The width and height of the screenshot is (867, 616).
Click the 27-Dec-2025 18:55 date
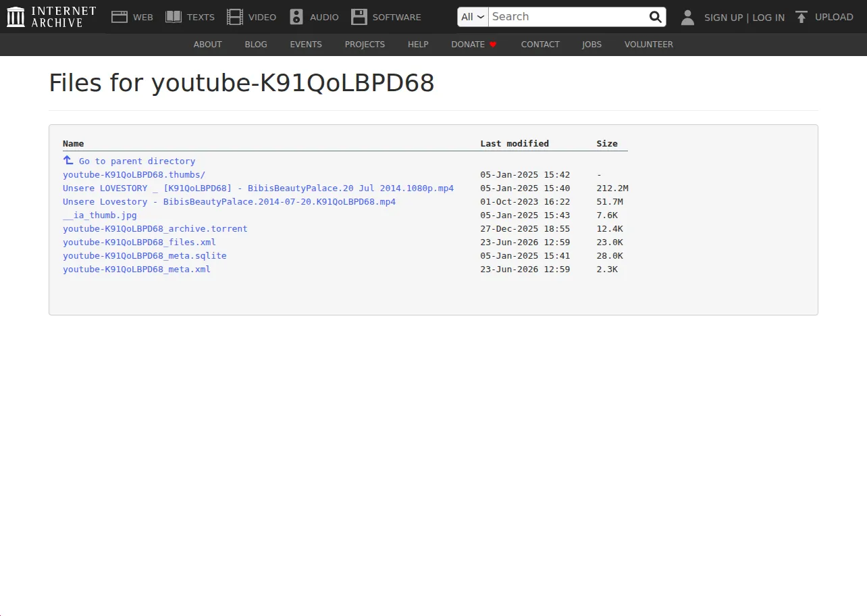525,229
